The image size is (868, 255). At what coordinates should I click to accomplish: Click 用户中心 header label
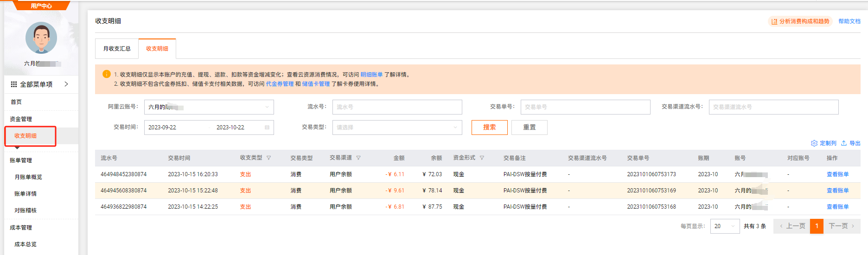point(41,6)
